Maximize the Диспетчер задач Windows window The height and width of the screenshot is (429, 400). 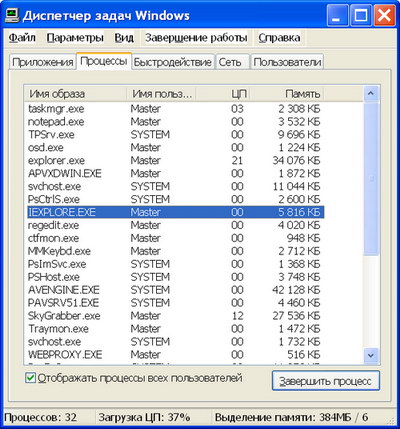[360, 16]
